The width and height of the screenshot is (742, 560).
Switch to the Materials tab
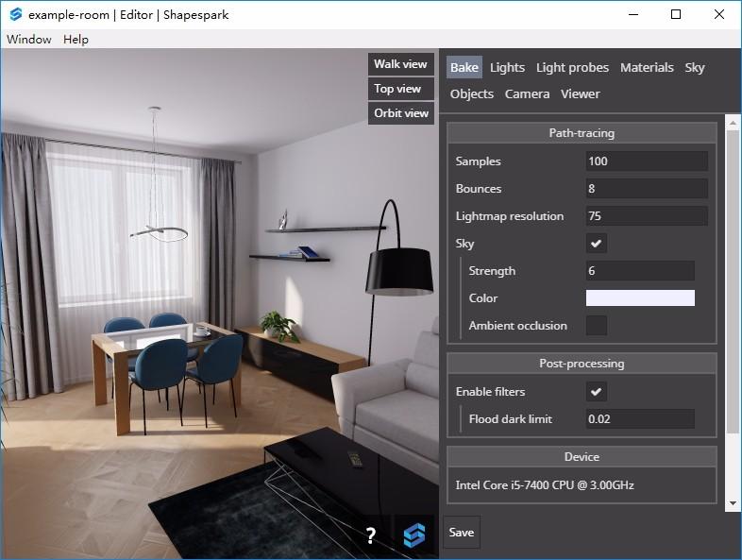[x=647, y=67]
